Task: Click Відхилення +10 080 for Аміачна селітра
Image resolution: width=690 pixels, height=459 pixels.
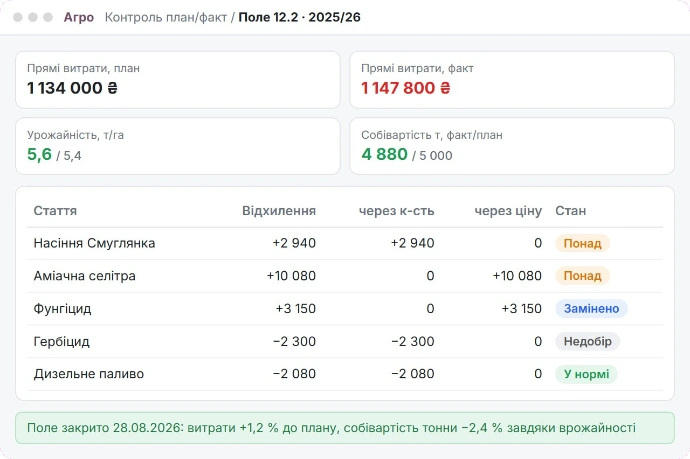Action: point(291,276)
